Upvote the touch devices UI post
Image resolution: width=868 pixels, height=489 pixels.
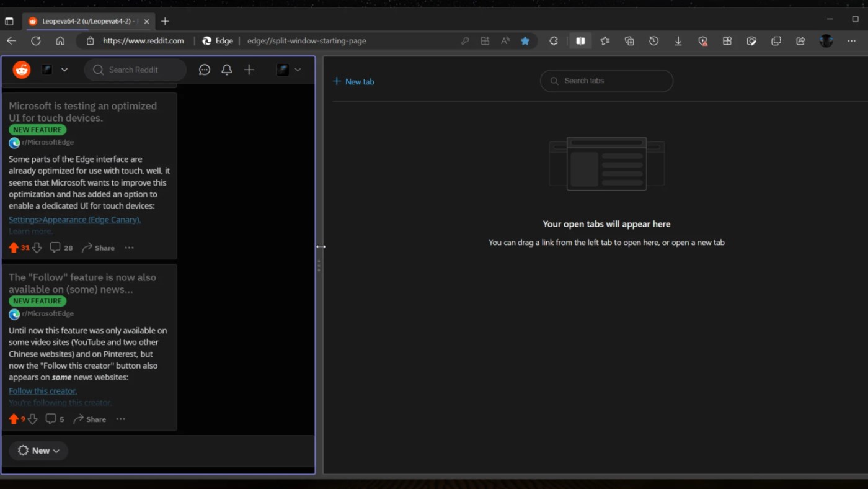coord(14,248)
